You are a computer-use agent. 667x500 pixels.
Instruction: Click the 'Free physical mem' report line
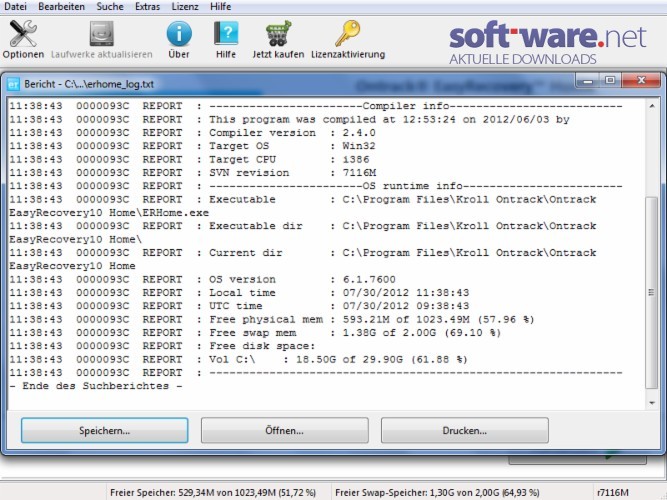272,320
